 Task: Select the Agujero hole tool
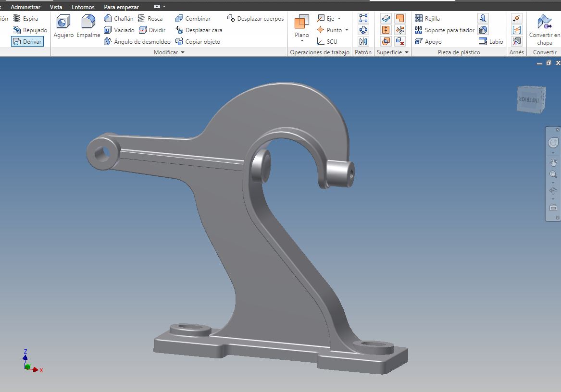click(x=63, y=26)
